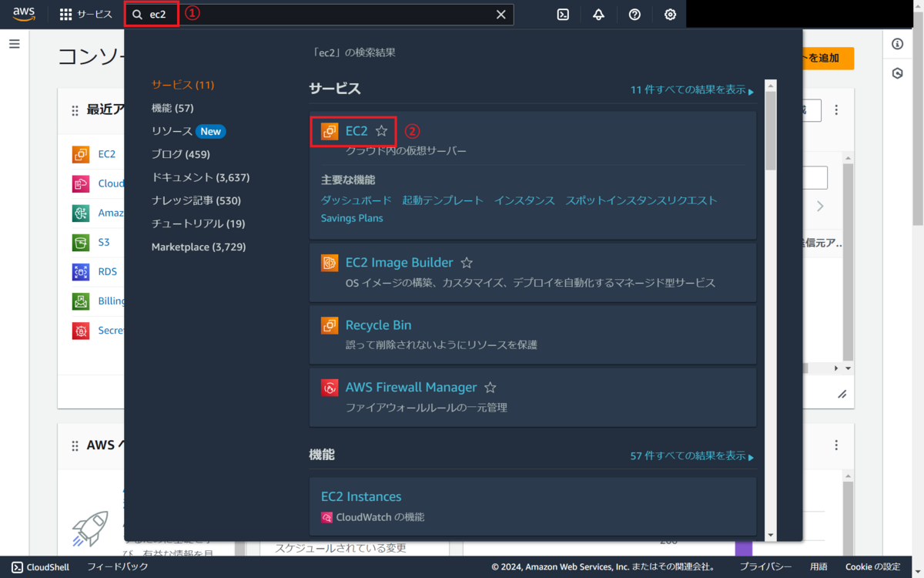The height and width of the screenshot is (578, 924).
Task: Clear the search box with X icon
Action: [x=501, y=15]
